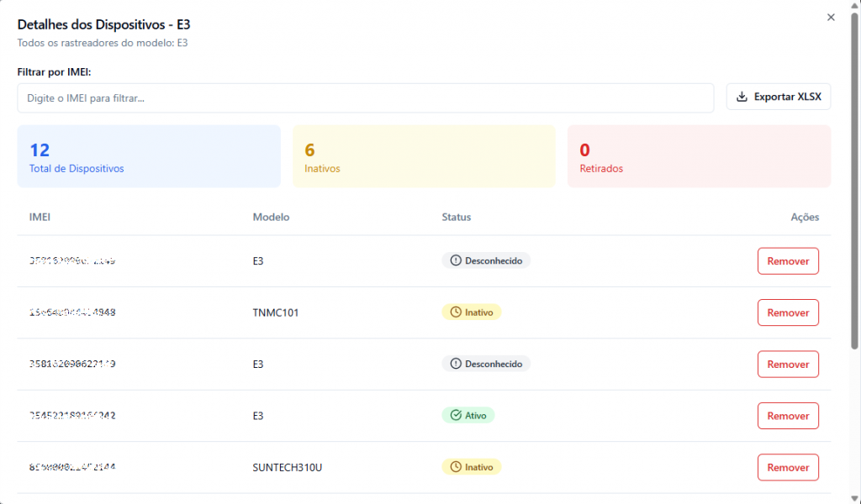Click the Inativo badge in TNMC101 row

[x=472, y=312]
